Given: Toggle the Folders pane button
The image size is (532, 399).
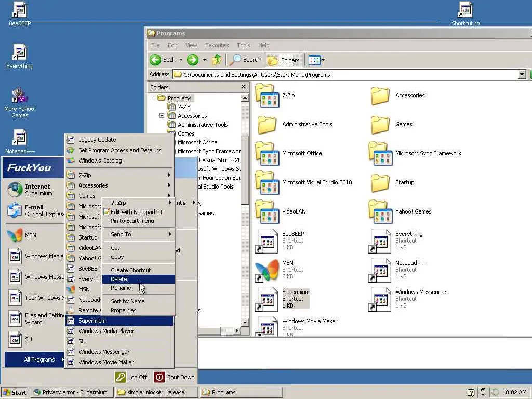Looking at the screenshot, I should (284, 60).
